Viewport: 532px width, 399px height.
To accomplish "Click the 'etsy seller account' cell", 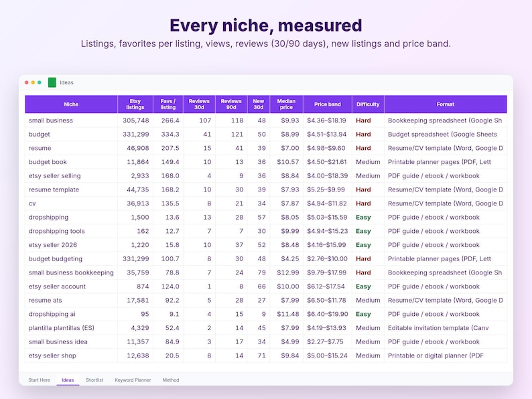I will pos(71,287).
